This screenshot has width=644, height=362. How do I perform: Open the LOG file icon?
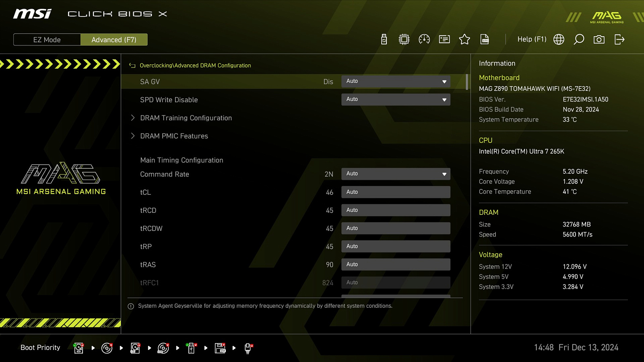(x=485, y=39)
